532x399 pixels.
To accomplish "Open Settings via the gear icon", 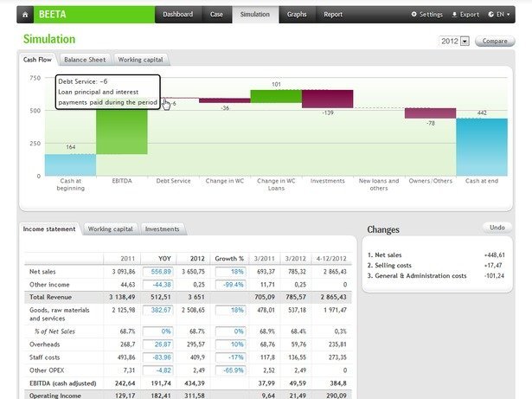I will (x=413, y=15).
